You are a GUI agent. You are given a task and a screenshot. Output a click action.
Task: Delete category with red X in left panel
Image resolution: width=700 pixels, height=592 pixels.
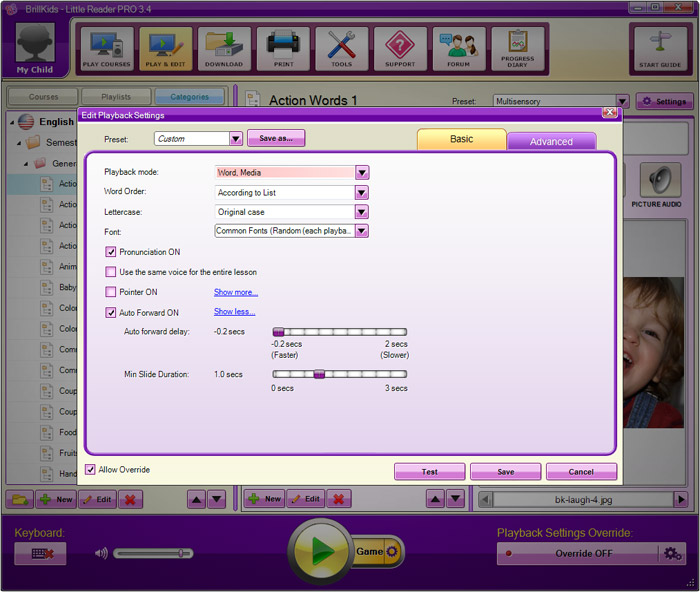(x=130, y=499)
